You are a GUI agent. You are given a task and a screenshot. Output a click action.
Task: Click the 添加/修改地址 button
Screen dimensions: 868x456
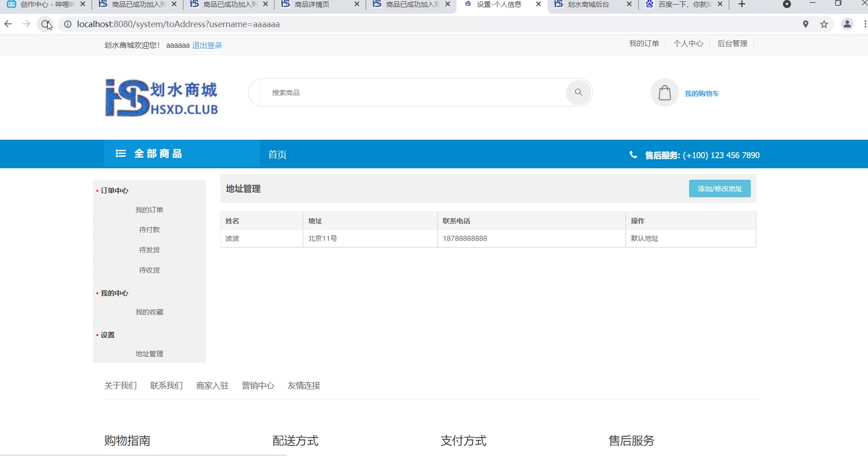pyautogui.click(x=720, y=188)
